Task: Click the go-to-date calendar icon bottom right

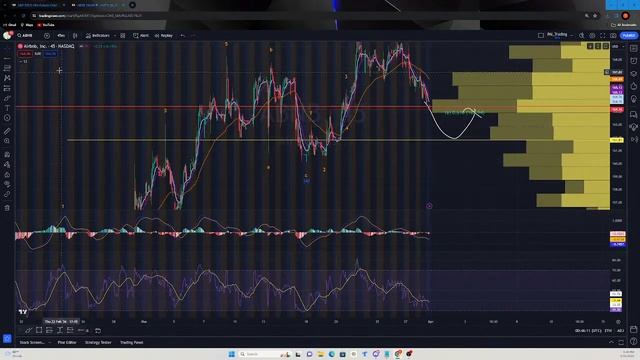Action: tap(633, 329)
